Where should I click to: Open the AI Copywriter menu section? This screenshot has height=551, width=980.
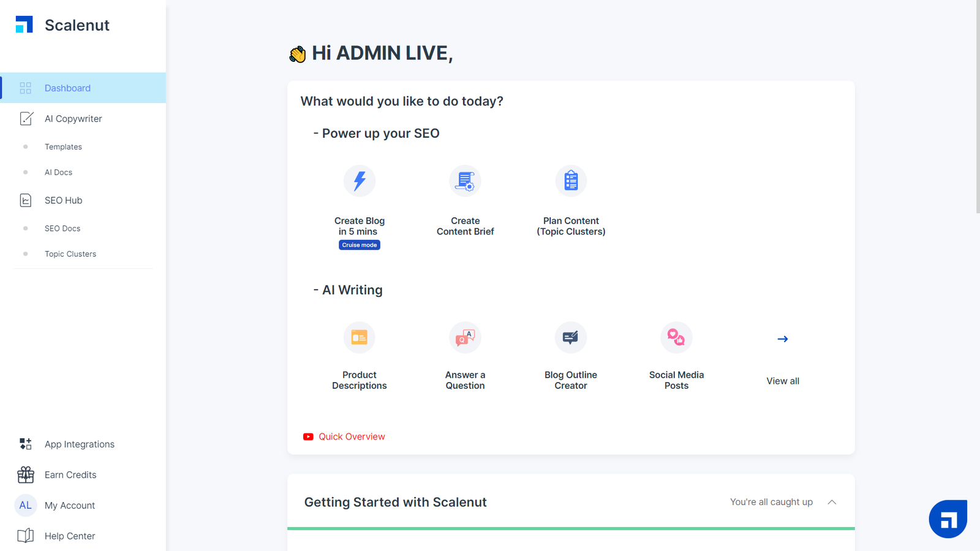tap(73, 119)
